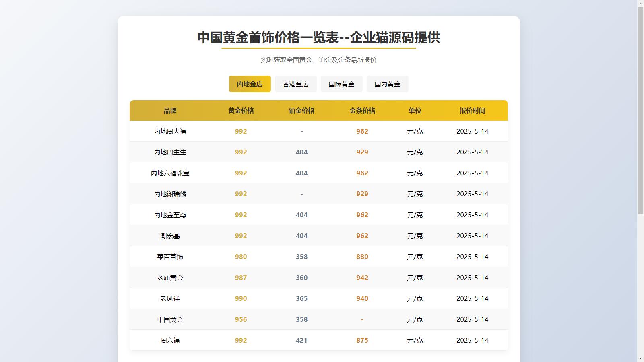Click the 老凤祥 platinum price 365

301,298
